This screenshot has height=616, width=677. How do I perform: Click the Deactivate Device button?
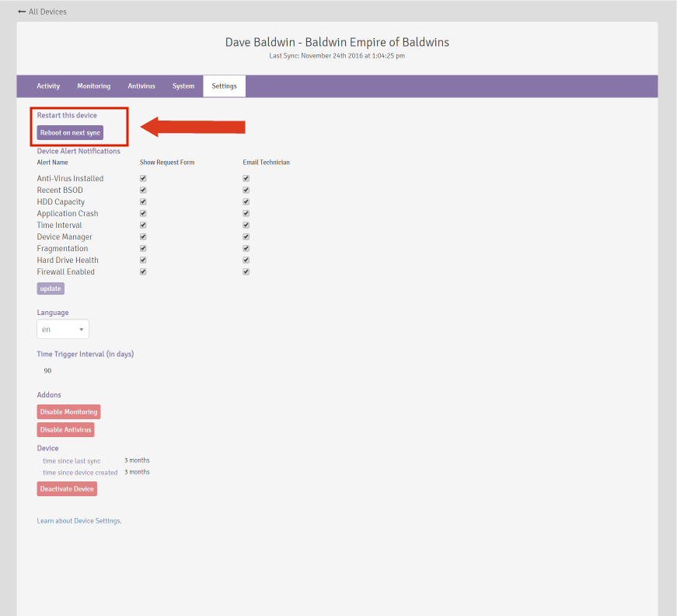pos(67,489)
